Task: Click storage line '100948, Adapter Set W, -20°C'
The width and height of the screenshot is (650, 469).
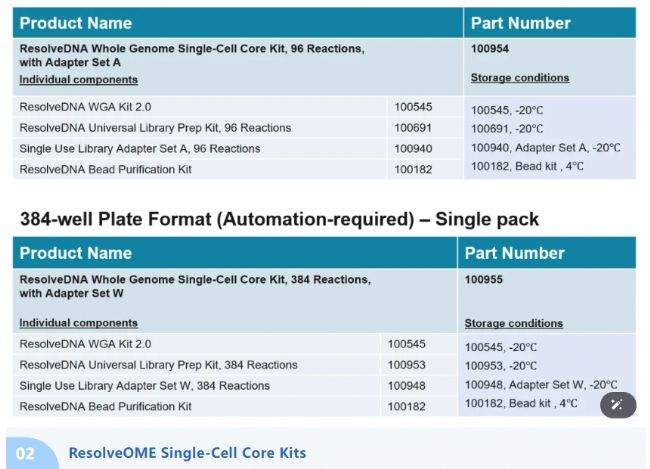Action: point(541,385)
